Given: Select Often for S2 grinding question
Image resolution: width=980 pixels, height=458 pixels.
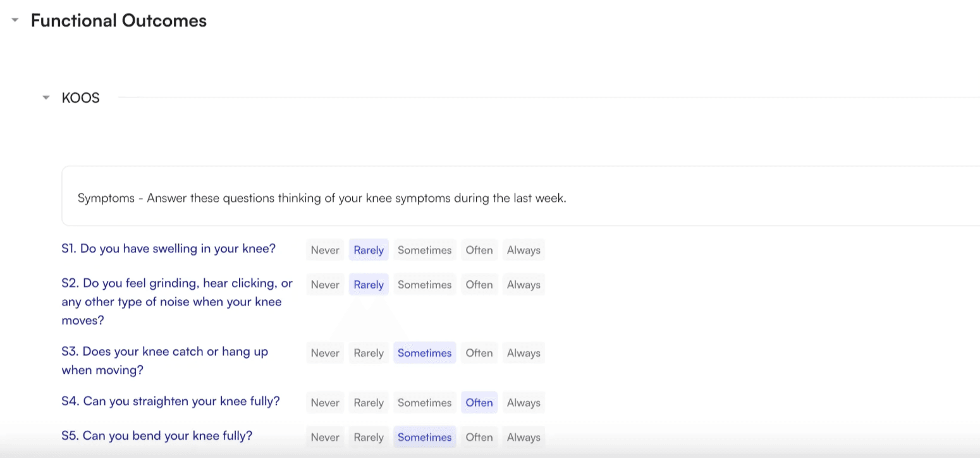Looking at the screenshot, I should (x=479, y=285).
